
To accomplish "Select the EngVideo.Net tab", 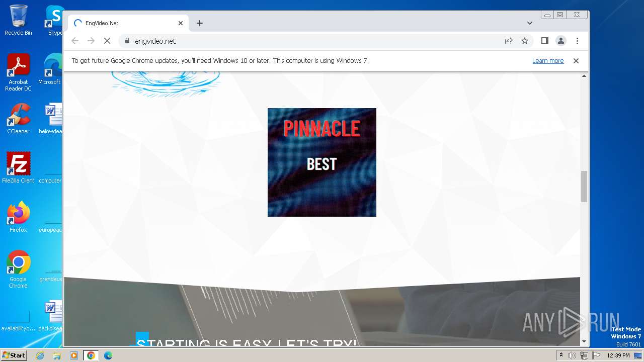I will point(129,23).
